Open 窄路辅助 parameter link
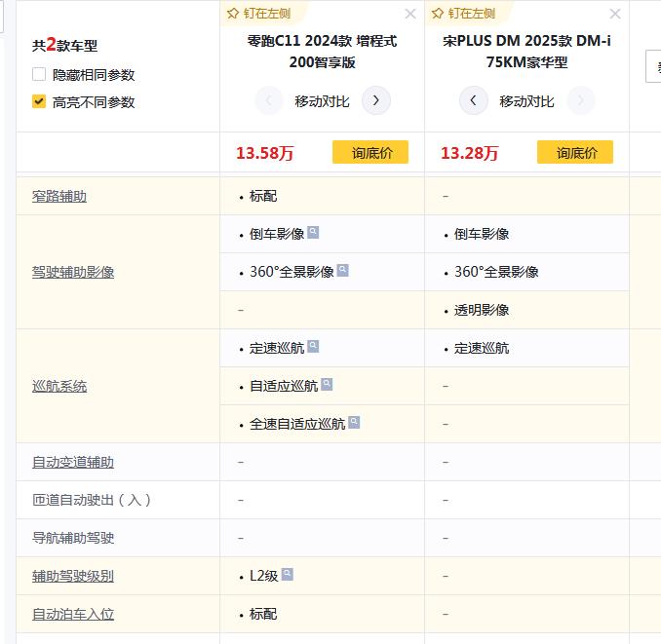This screenshot has width=661, height=644. point(59,196)
